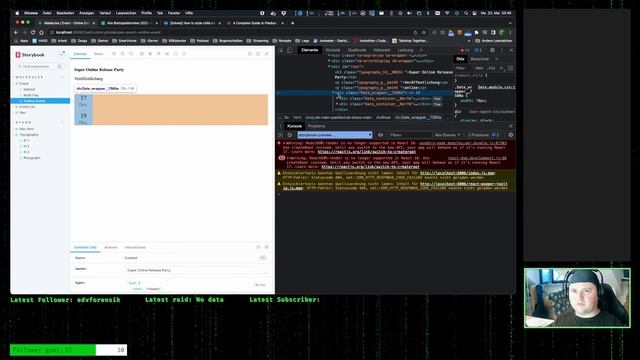Go back in Chrome navigation

pyautogui.click(x=16, y=32)
